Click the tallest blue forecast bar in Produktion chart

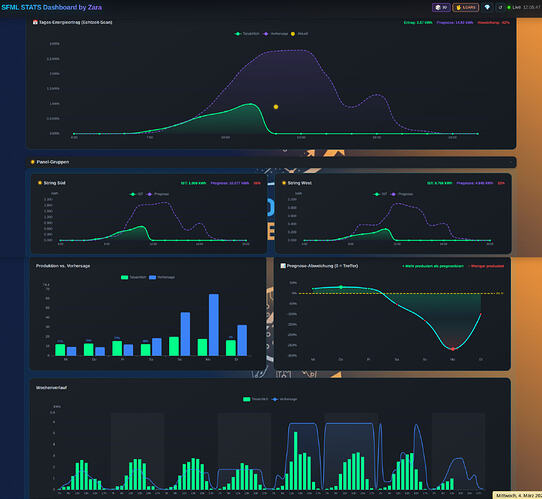tap(214, 325)
